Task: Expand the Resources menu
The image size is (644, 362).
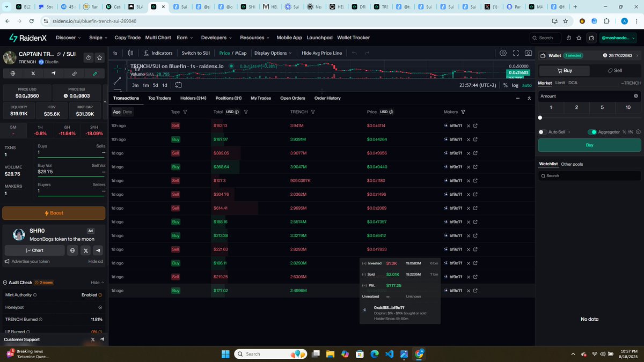Action: [255, 38]
